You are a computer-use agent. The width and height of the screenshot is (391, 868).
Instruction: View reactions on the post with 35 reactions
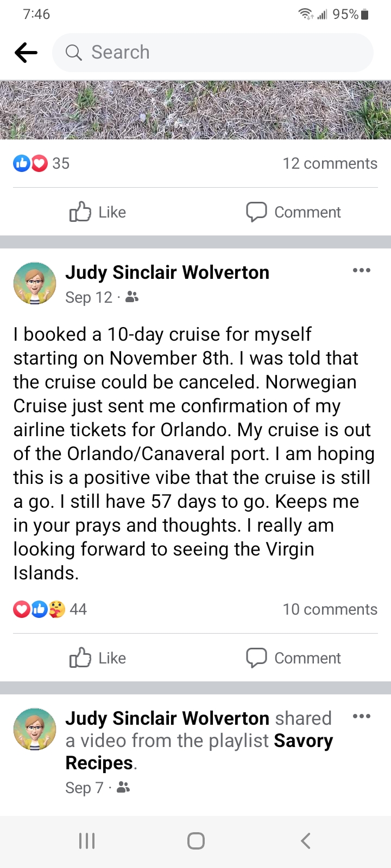(41, 163)
